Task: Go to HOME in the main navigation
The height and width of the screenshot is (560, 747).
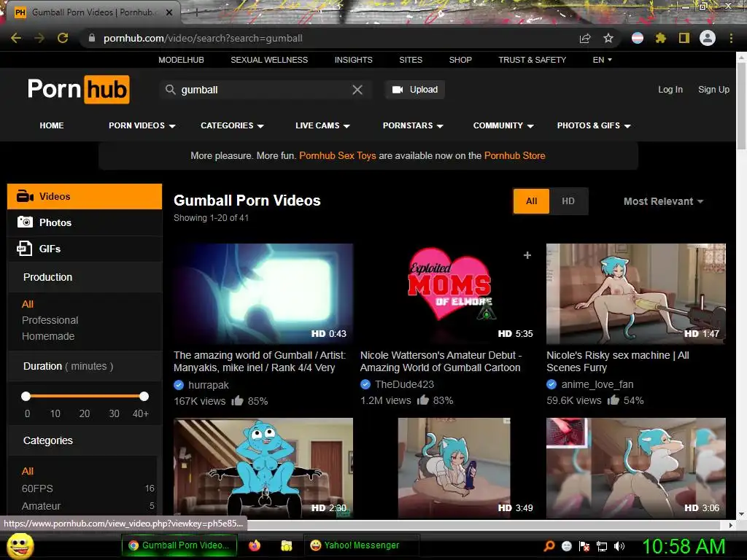Action: [52, 125]
